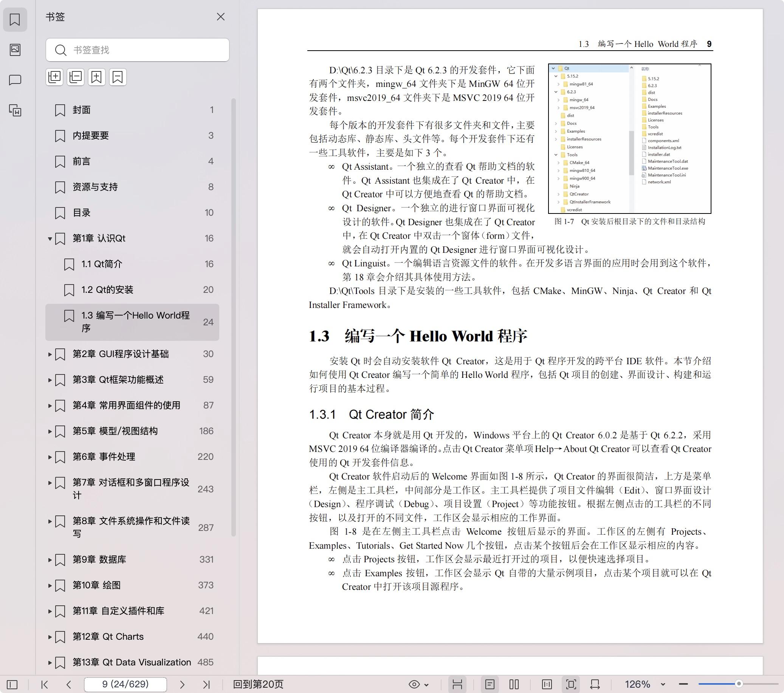The height and width of the screenshot is (693, 784).
Task: Go to the 封面 bookmark
Action: coord(132,110)
